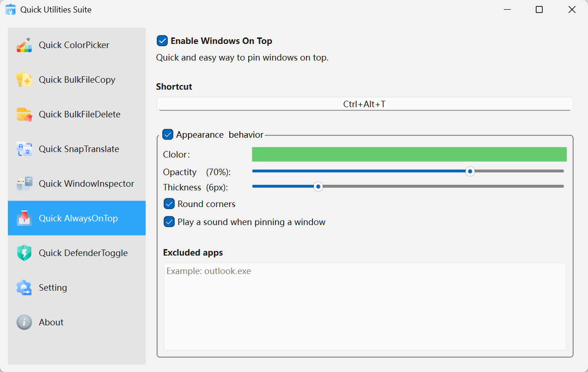Switch to the Quick WindowInspector tab
The width and height of the screenshot is (588, 372).
[x=86, y=183]
